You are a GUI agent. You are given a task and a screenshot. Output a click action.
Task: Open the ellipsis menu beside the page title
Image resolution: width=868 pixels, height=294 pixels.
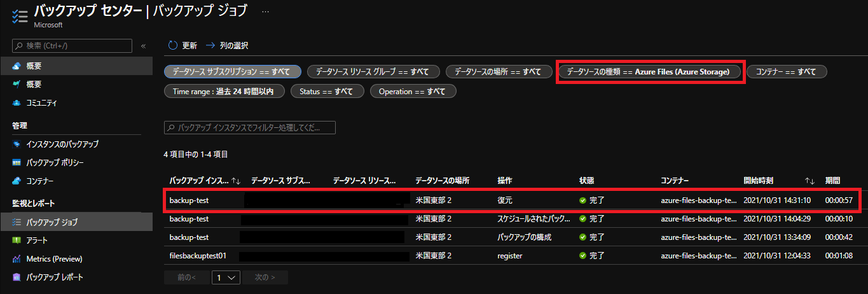pyautogui.click(x=265, y=11)
